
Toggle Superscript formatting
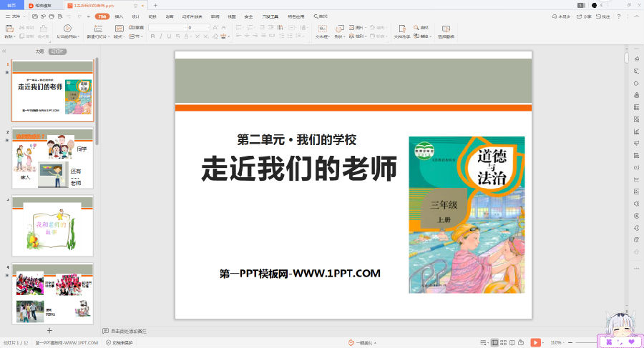tap(197, 36)
